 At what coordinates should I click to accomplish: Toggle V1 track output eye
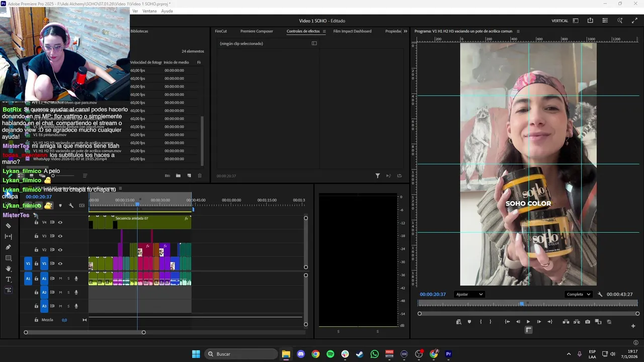coord(60,263)
